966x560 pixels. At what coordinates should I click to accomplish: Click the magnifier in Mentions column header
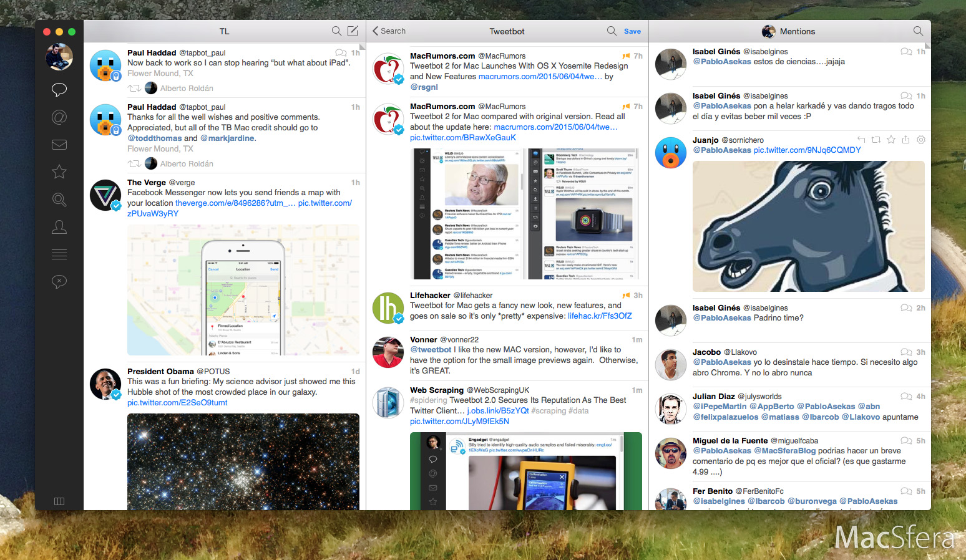tap(918, 31)
